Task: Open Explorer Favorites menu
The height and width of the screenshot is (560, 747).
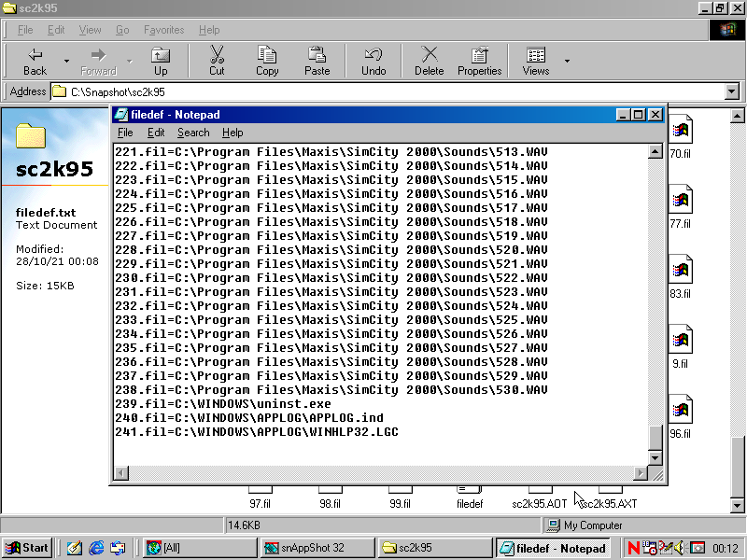Action: 164,30
